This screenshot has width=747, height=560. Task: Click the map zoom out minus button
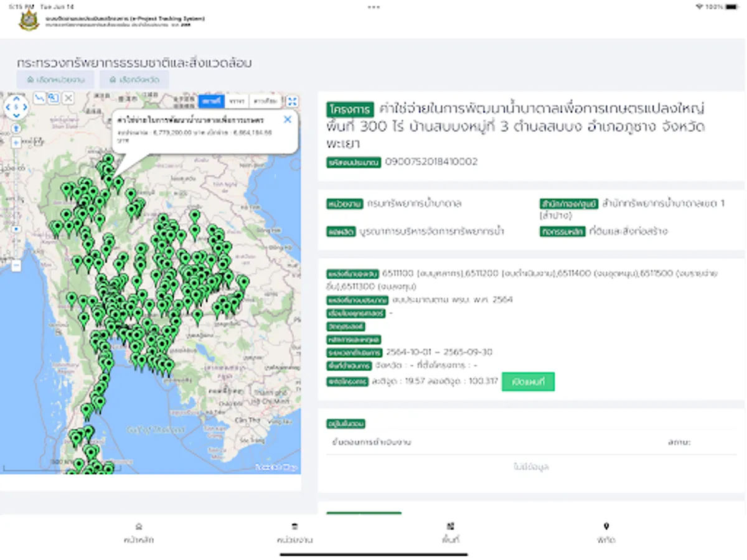[16, 266]
